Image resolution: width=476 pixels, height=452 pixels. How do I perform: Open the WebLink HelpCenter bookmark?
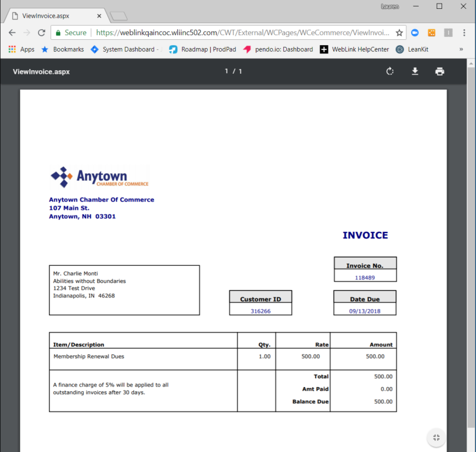(x=354, y=49)
